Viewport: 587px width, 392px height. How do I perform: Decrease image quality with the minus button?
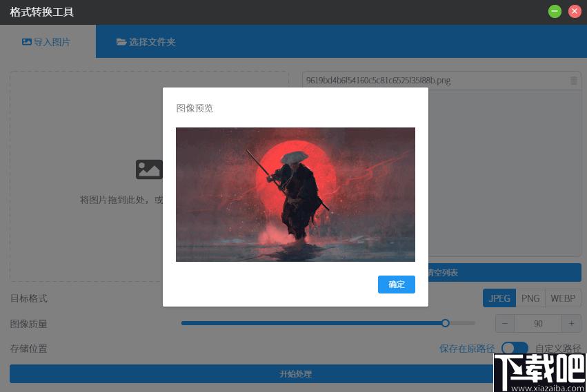pos(505,324)
